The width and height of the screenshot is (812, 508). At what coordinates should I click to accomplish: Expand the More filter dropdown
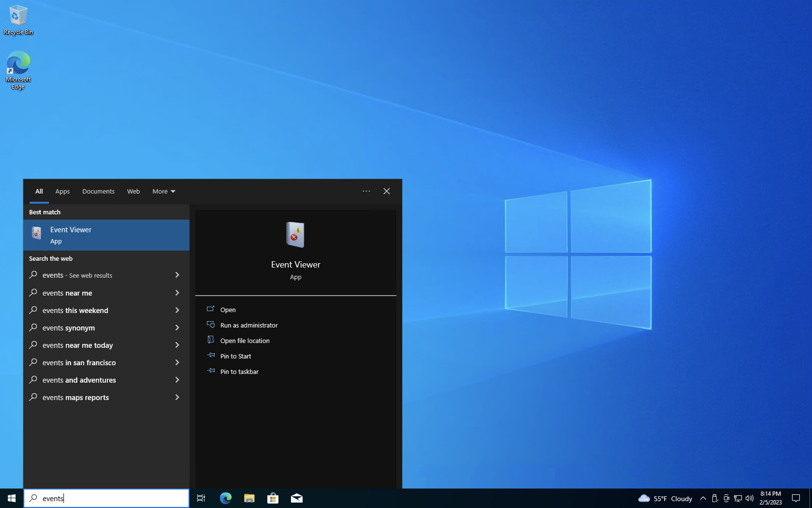point(164,191)
